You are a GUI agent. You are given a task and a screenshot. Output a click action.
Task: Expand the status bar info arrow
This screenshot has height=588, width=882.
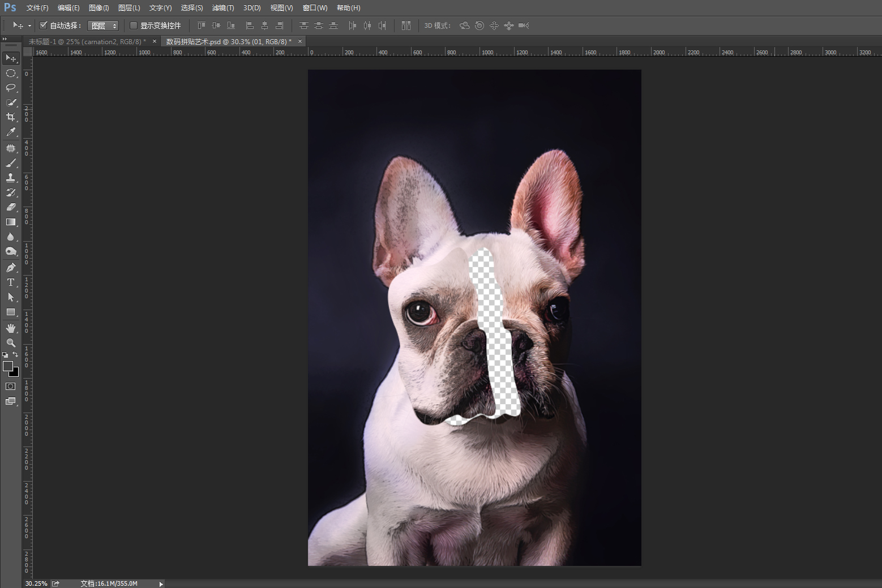pos(161,583)
